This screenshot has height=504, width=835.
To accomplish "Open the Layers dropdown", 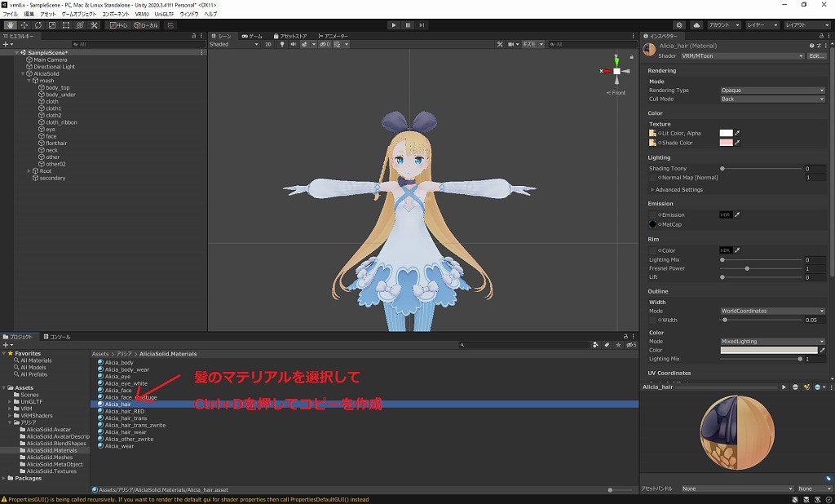I will click(x=762, y=25).
